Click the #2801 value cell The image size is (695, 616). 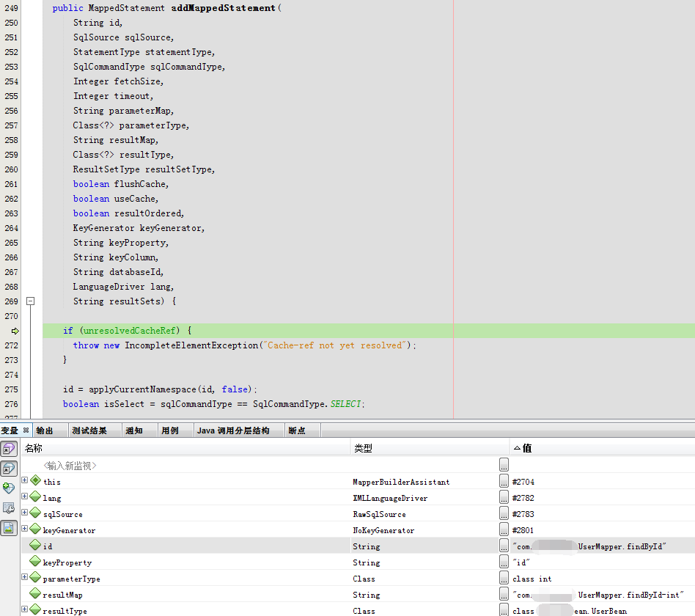pyautogui.click(x=523, y=530)
